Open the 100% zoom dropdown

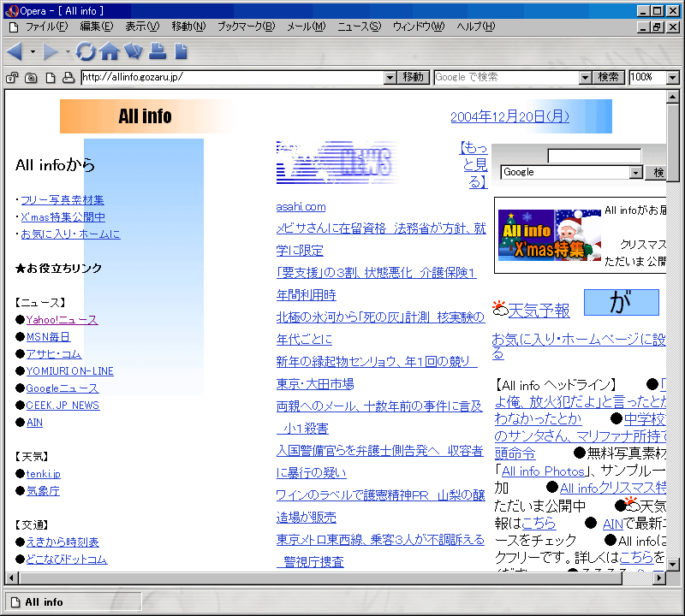tap(672, 78)
